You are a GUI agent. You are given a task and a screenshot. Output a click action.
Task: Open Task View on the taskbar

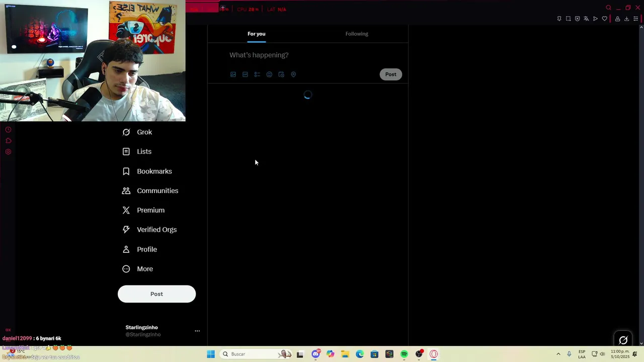300,354
